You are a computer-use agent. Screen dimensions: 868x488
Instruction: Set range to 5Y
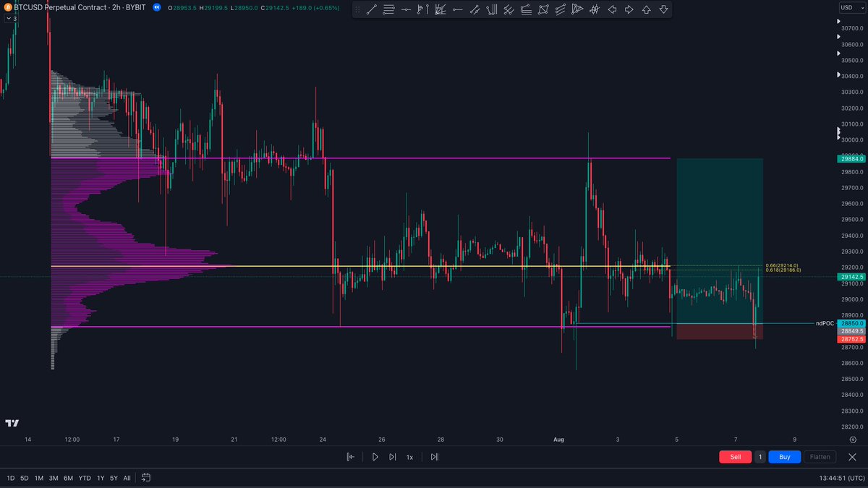pyautogui.click(x=114, y=478)
